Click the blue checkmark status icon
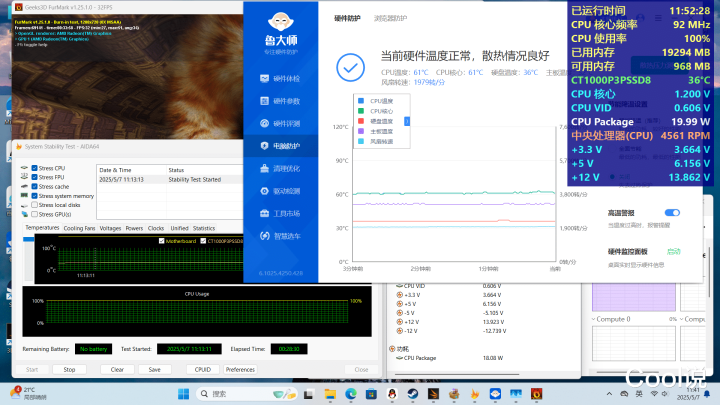This screenshot has height=405, width=720. [x=350, y=68]
